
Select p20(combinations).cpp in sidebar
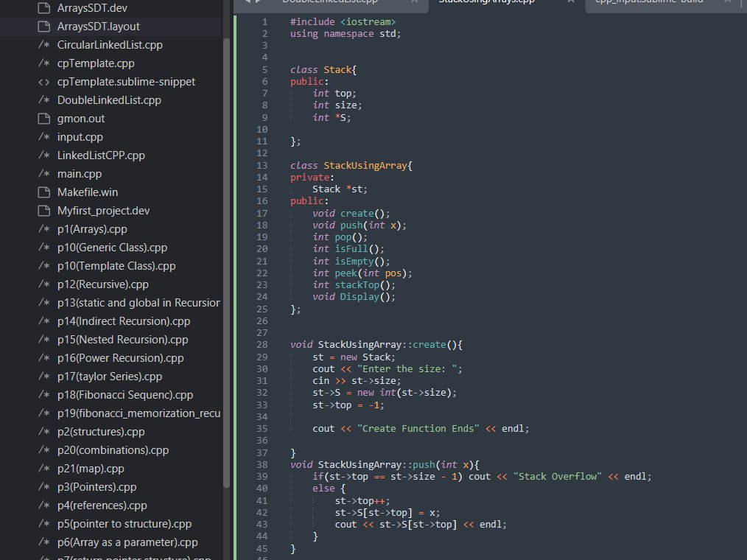113,450
